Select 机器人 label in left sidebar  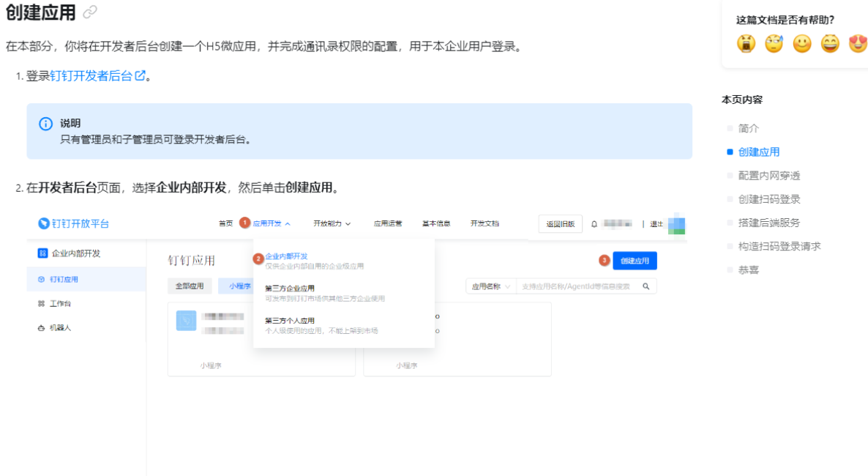[x=60, y=327]
